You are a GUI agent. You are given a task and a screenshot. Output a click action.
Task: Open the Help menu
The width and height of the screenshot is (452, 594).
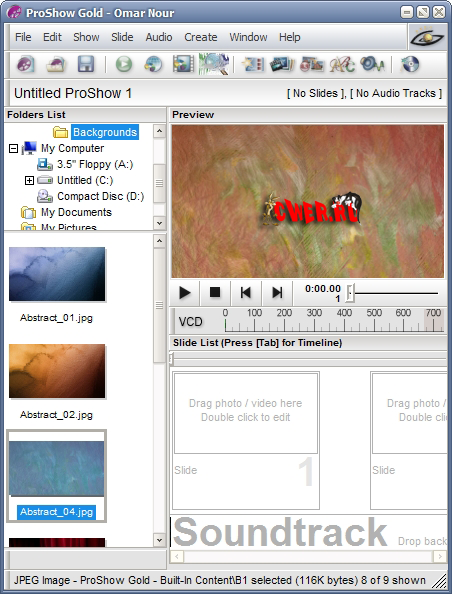click(x=289, y=37)
